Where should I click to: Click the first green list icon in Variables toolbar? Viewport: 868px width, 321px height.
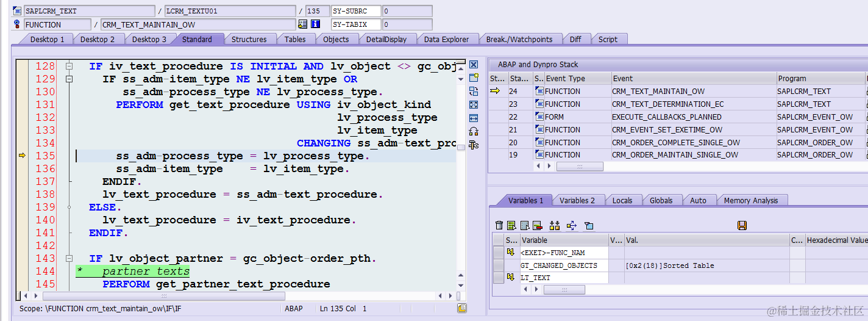[x=512, y=226]
